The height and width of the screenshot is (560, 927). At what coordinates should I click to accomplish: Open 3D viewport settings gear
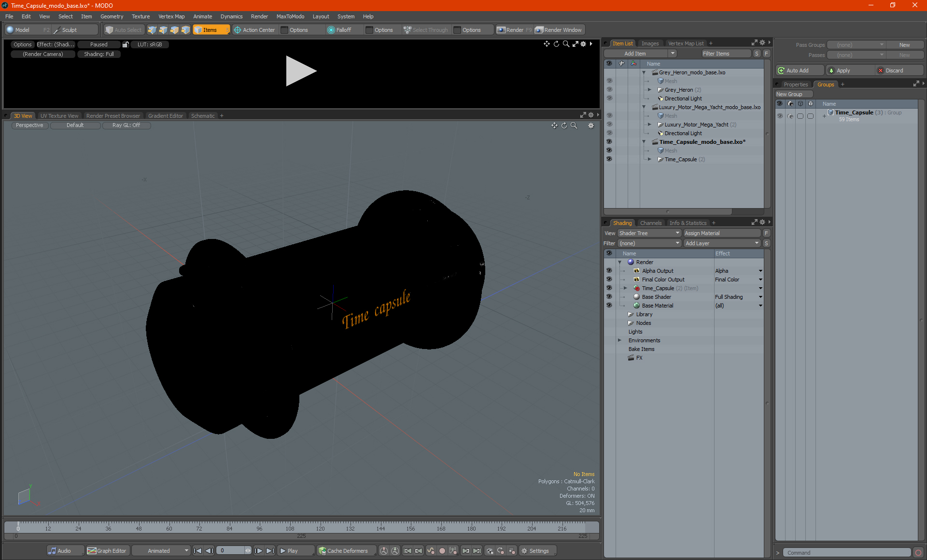coord(591,126)
